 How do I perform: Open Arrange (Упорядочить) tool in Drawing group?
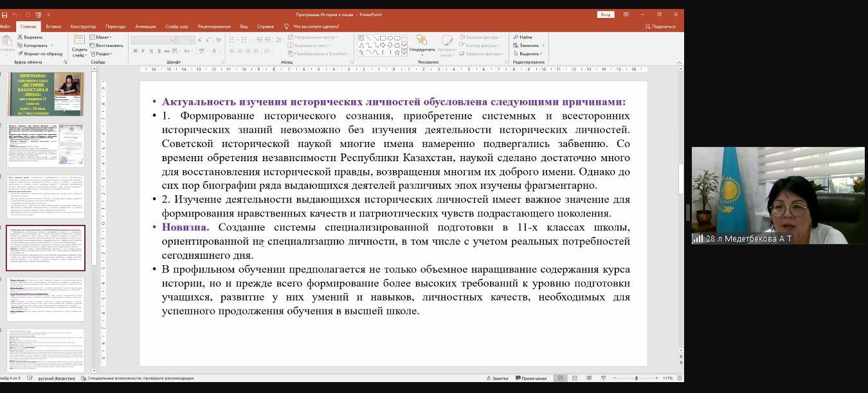(422, 44)
